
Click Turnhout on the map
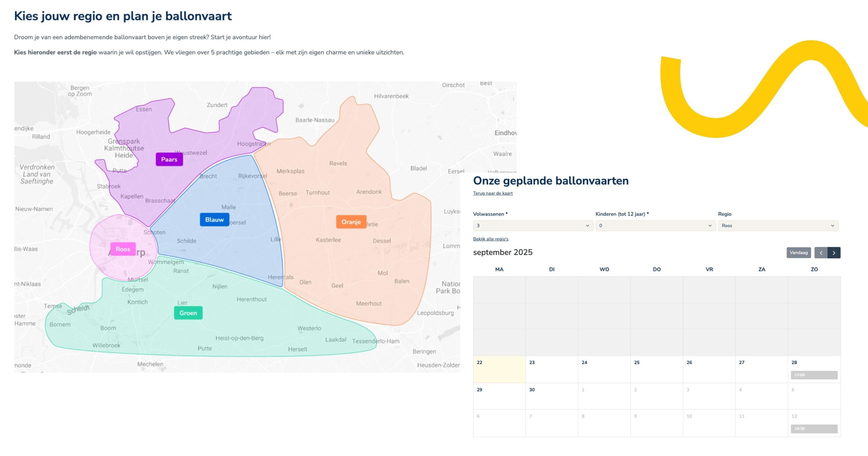317,193
